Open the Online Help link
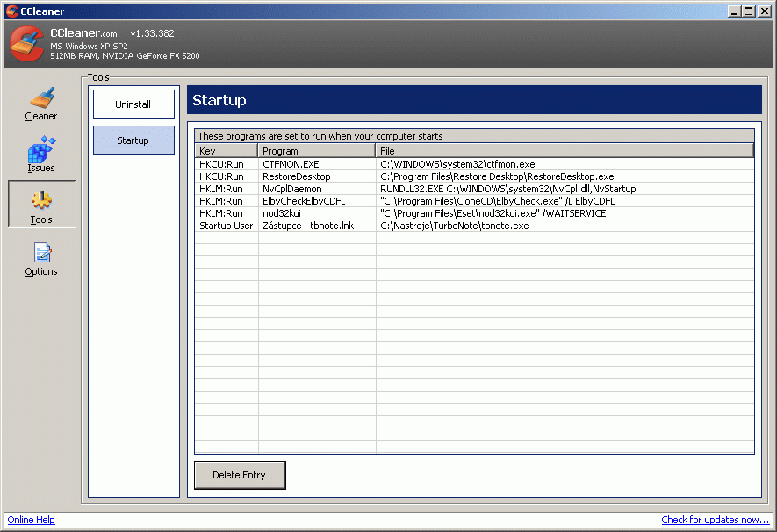The image size is (777, 532). point(32,520)
